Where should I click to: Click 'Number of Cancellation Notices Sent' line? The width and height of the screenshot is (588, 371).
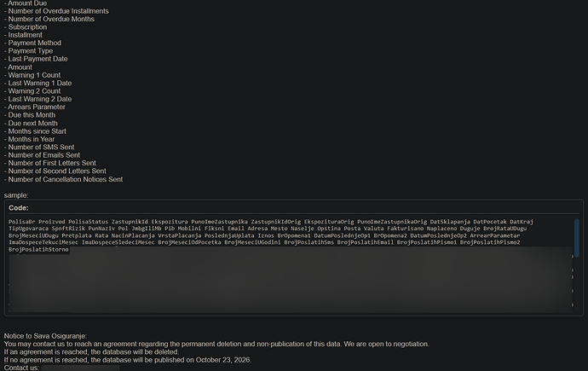[63, 179]
